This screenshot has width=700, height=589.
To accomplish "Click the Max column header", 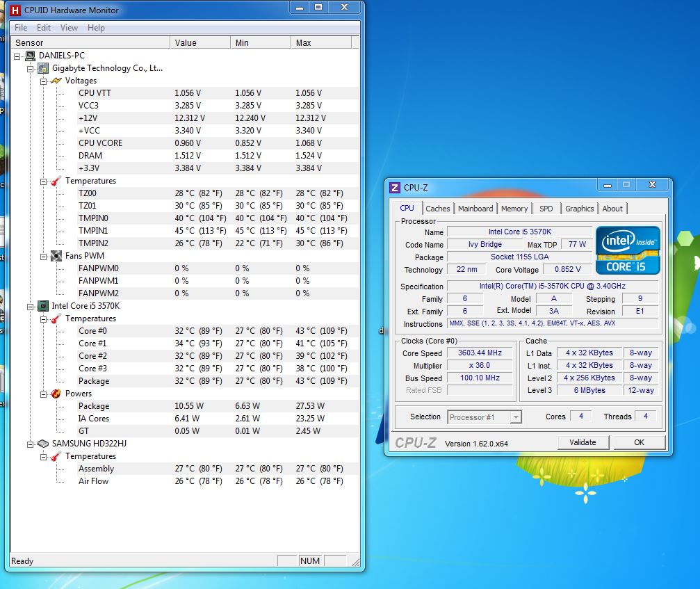I will tap(321, 43).
